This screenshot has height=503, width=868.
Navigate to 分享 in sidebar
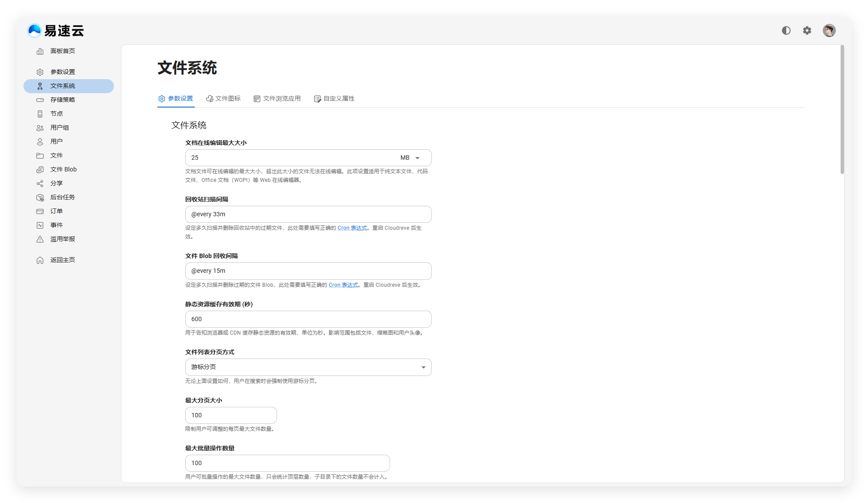point(57,184)
